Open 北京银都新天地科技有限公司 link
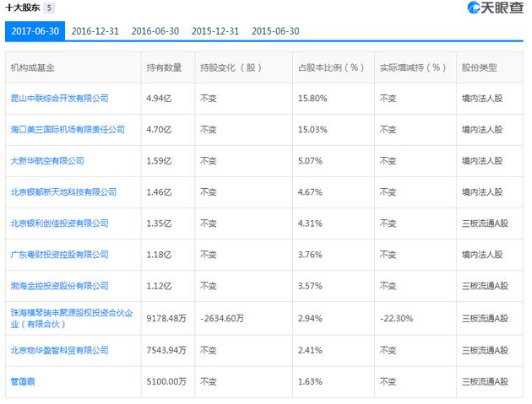This screenshot has width=532, height=404. tap(63, 191)
